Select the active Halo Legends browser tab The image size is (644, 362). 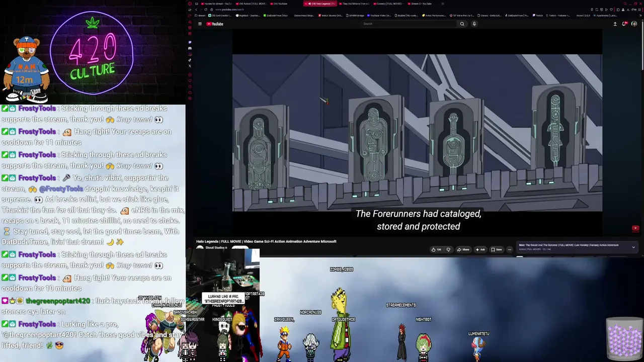pyautogui.click(x=320, y=4)
